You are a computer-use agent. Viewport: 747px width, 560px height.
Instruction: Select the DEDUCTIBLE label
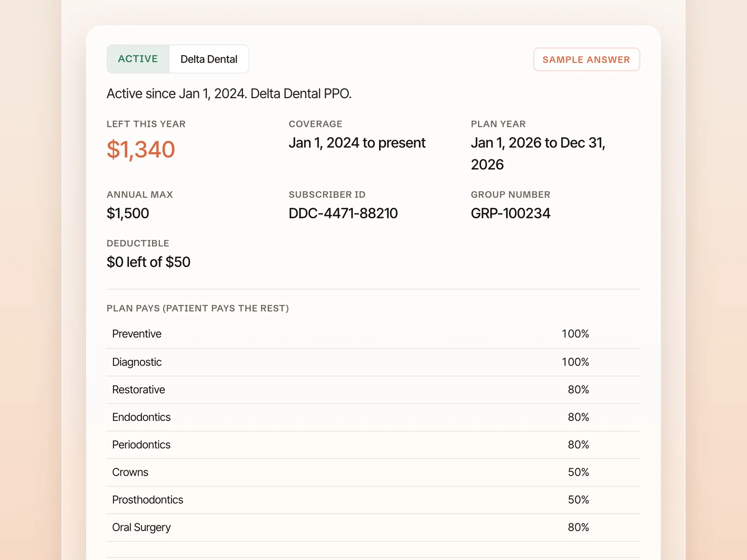coord(138,243)
